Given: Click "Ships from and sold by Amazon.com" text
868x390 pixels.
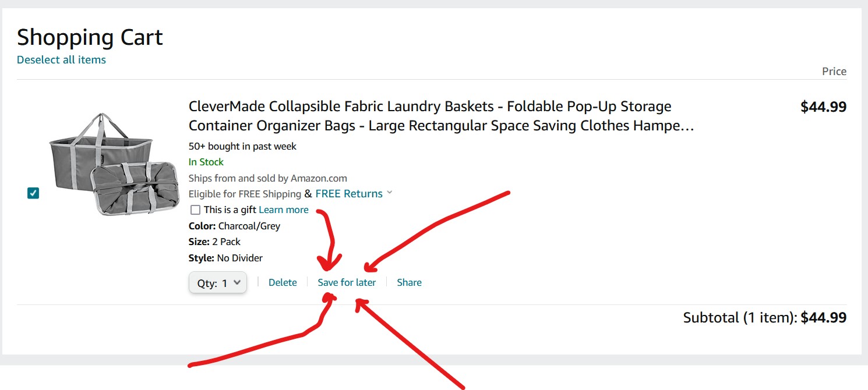Looking at the screenshot, I should [x=267, y=178].
